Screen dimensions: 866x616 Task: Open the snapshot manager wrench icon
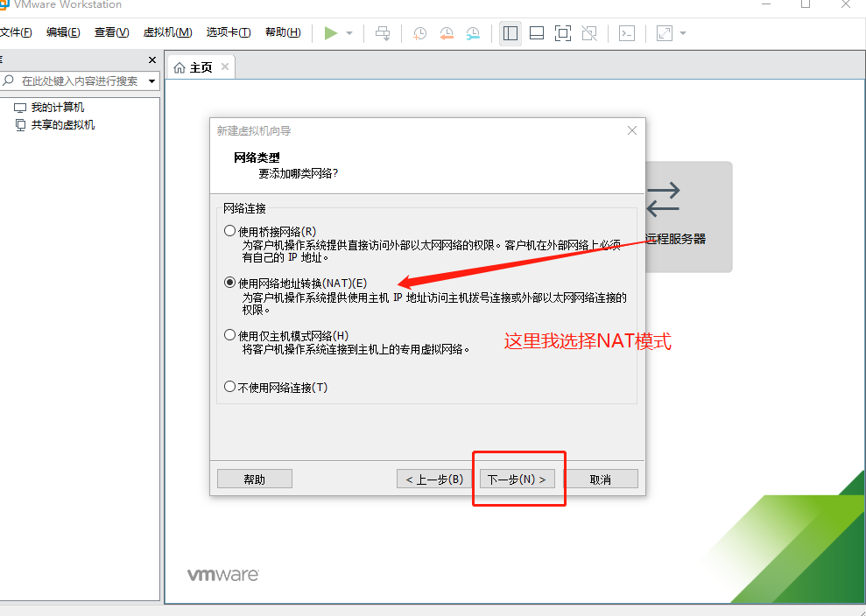coord(473,33)
